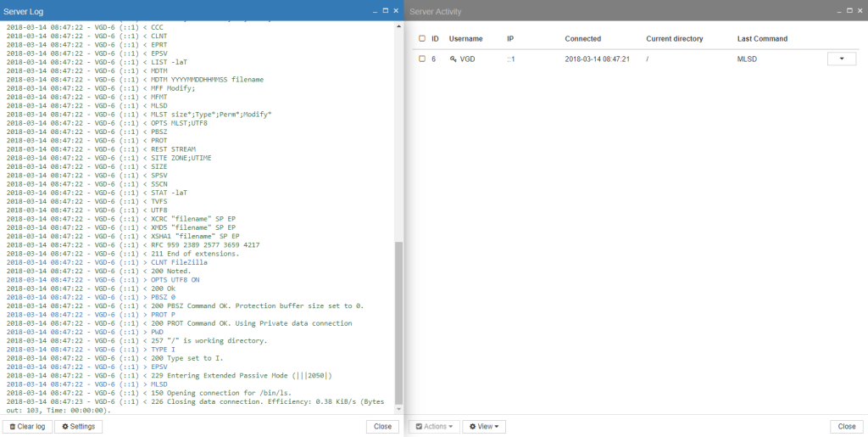Close the Server Activity using bottom Close button
This screenshot has width=868, height=437.
point(847,427)
